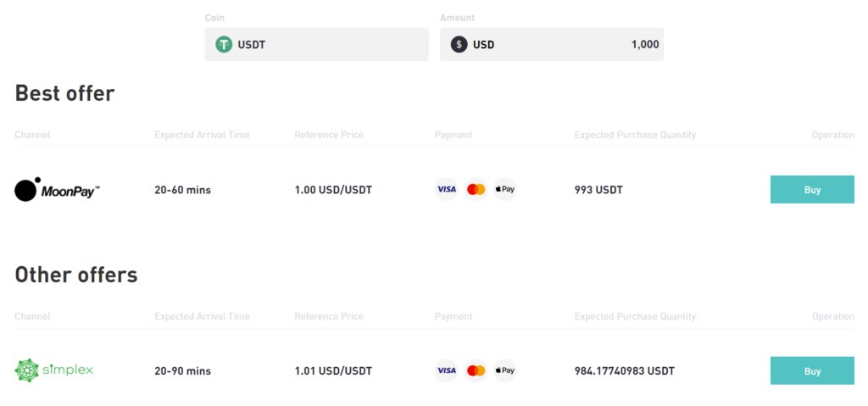868x406 pixels.
Task: Click the MoonPay logo
Action: tap(57, 189)
